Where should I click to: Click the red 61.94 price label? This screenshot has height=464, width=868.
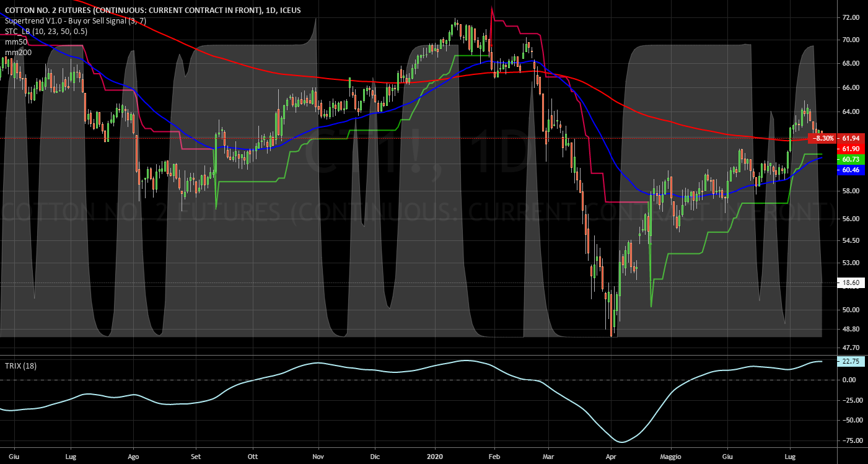point(851,138)
